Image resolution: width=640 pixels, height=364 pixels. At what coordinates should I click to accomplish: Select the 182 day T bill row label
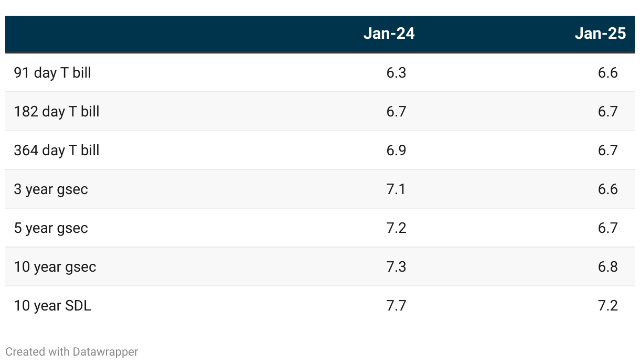pos(57,112)
